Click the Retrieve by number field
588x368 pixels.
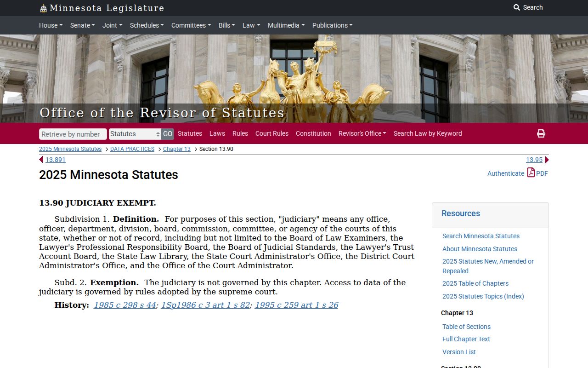(x=73, y=134)
